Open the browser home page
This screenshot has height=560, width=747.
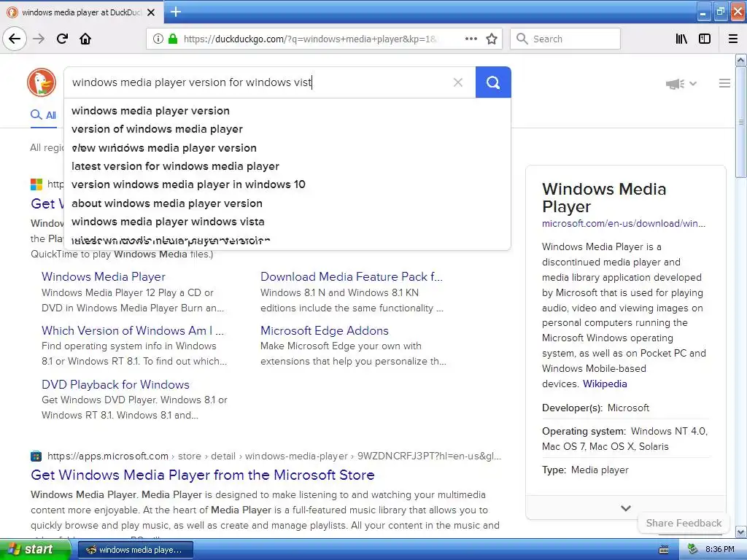pos(85,39)
